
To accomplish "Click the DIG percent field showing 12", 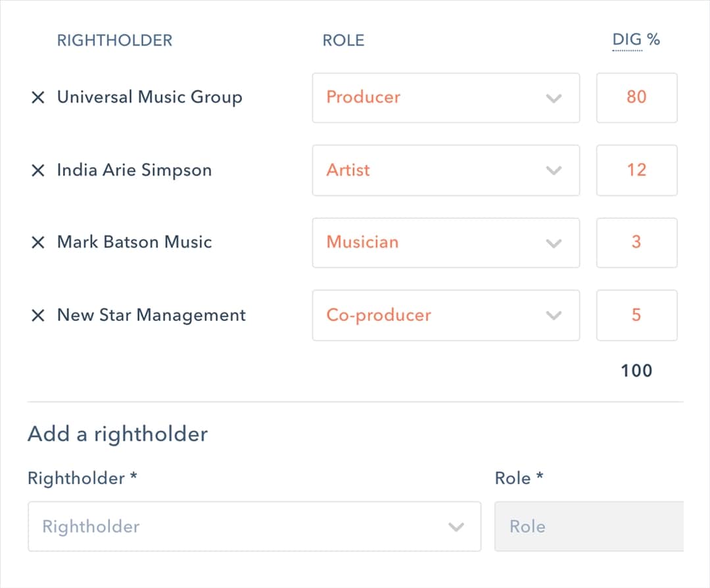I will point(636,170).
